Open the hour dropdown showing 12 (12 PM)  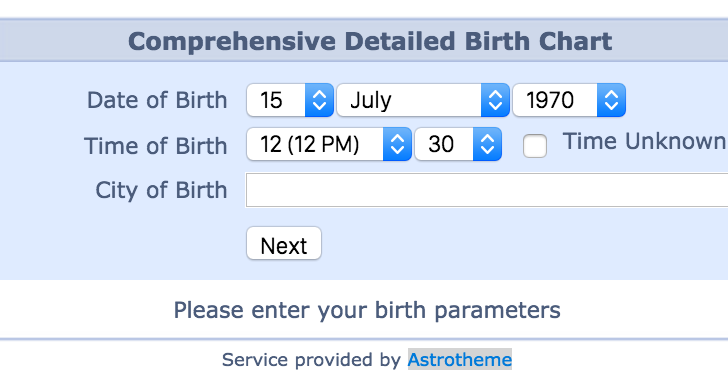point(329,144)
